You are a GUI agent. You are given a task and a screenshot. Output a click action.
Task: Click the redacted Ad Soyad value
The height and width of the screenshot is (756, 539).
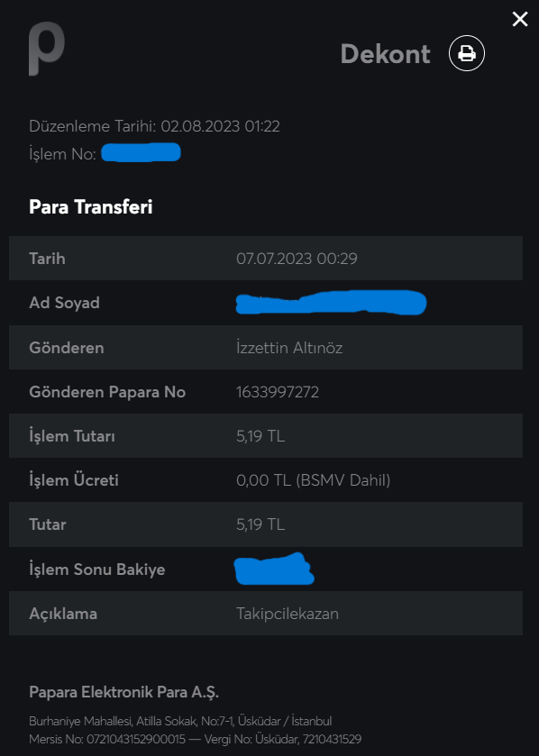(331, 302)
